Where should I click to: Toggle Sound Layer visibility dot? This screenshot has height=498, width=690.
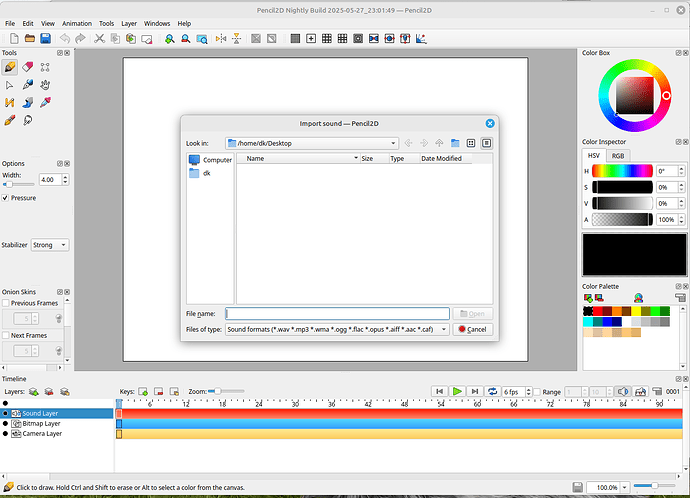click(x=5, y=414)
